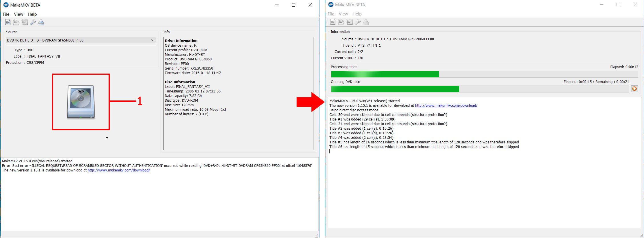Click 'Serial number: KXLGC7B3350' line
644x243 pixels.
click(189, 68)
